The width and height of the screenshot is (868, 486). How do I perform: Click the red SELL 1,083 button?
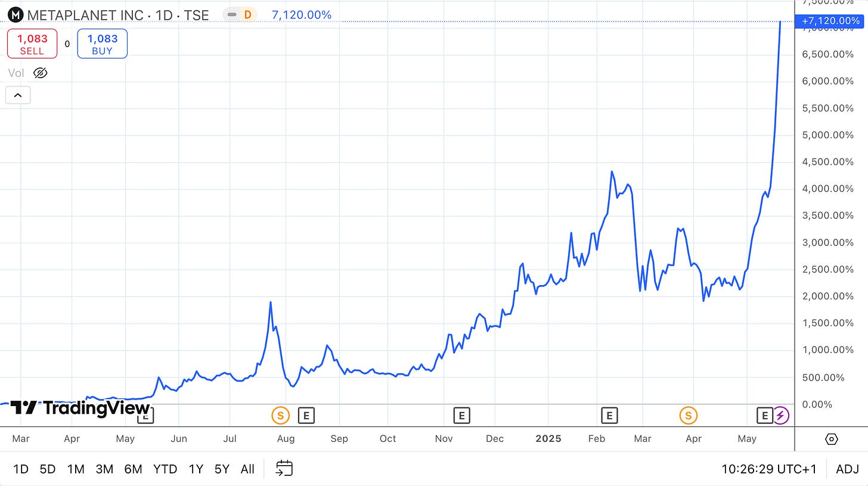[x=32, y=44]
